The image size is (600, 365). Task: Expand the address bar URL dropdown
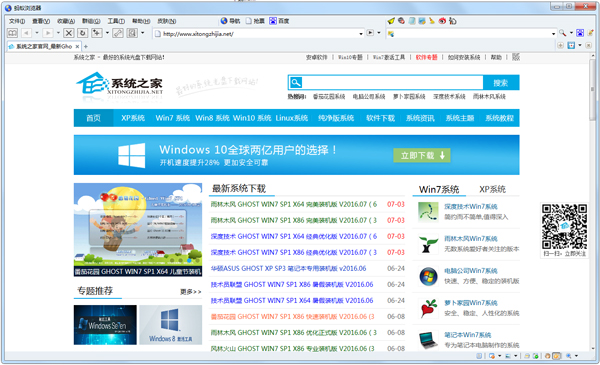pos(361,34)
